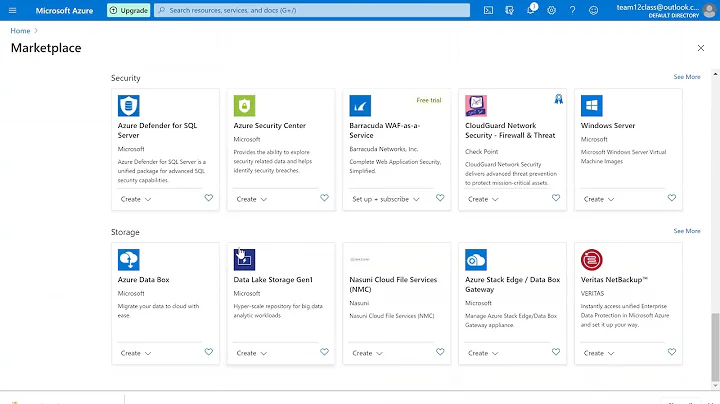Open the Azure portal hamburger menu
720x404 pixels.
12,10
